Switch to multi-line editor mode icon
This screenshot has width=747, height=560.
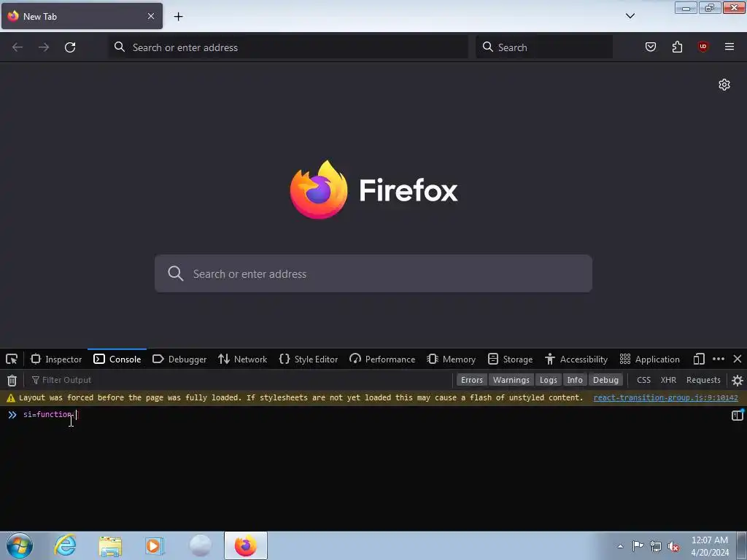tap(737, 415)
